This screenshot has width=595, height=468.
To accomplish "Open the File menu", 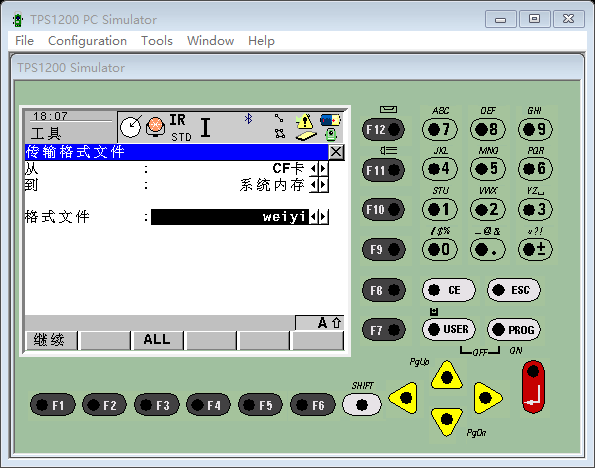I will (x=24, y=41).
